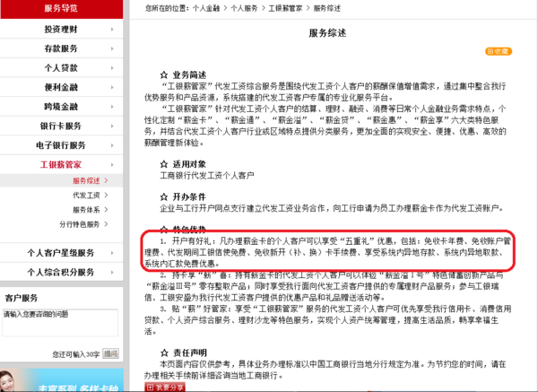
Task: Open the 存款服务 menu item
Action: point(61,48)
